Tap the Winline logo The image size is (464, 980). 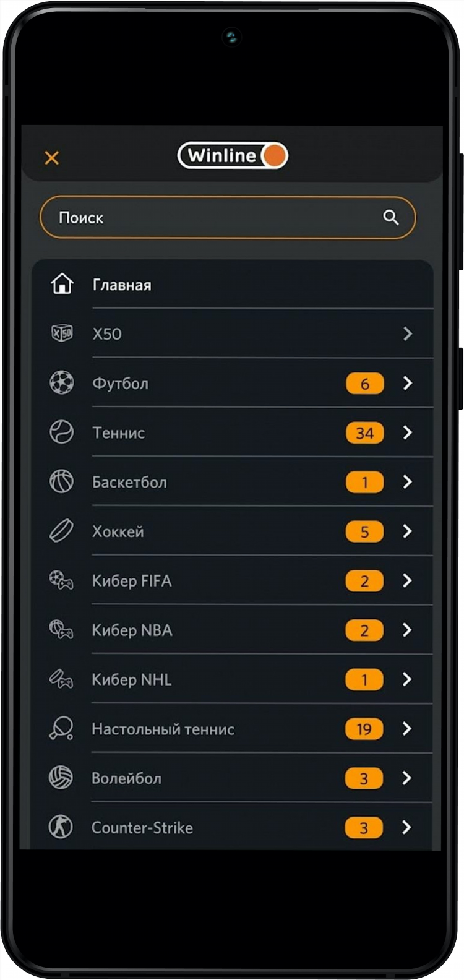pyautogui.click(x=233, y=155)
